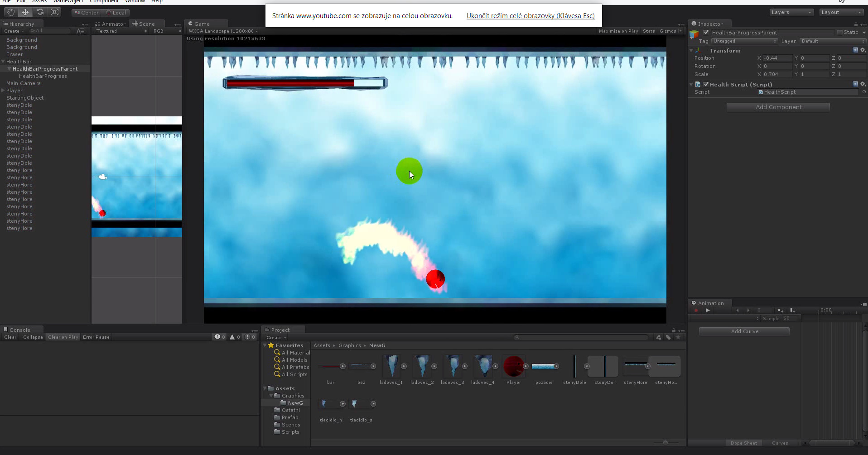Click the exit fullscreen link

(x=531, y=16)
